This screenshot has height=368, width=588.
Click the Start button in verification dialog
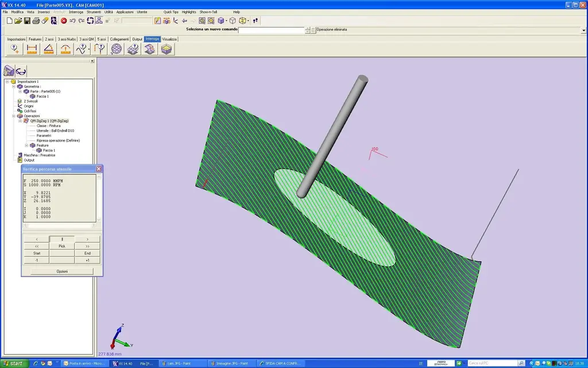pos(37,254)
